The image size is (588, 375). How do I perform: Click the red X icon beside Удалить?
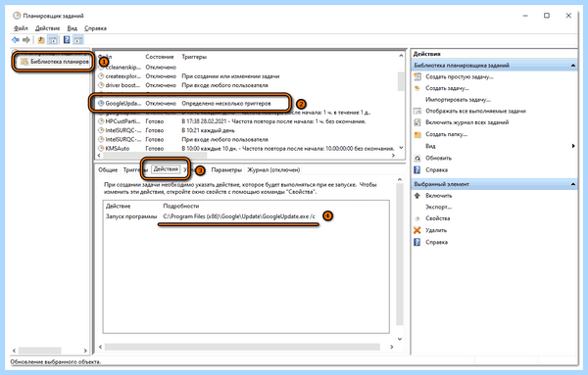(417, 230)
